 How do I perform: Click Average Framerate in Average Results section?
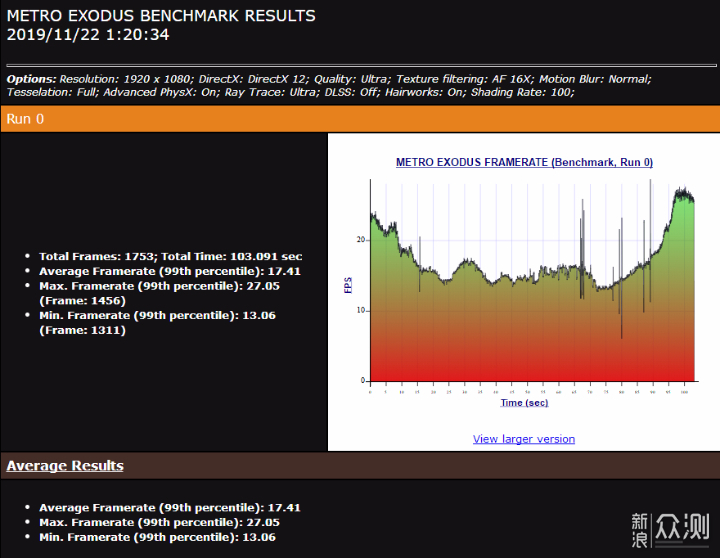170,508
